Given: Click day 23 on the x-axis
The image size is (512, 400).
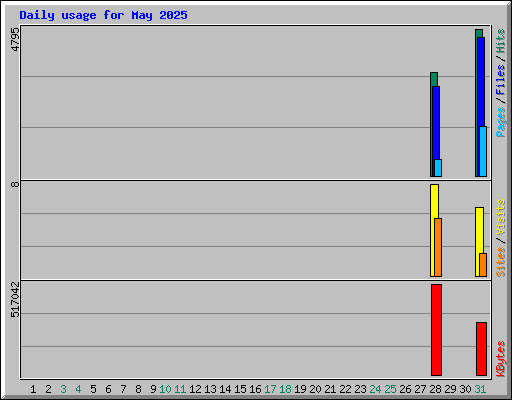Looking at the screenshot, I should click(360, 389).
